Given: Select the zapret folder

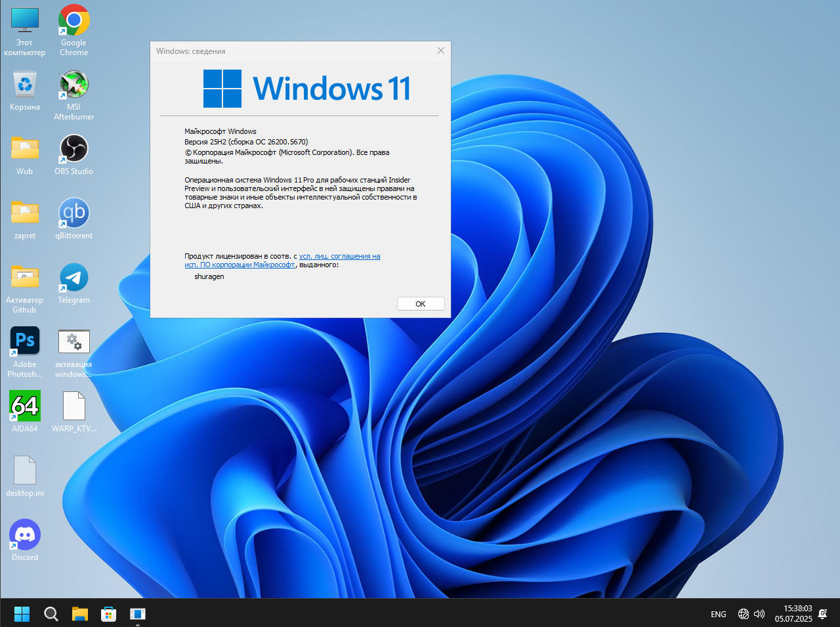Looking at the screenshot, I should coord(25,219).
